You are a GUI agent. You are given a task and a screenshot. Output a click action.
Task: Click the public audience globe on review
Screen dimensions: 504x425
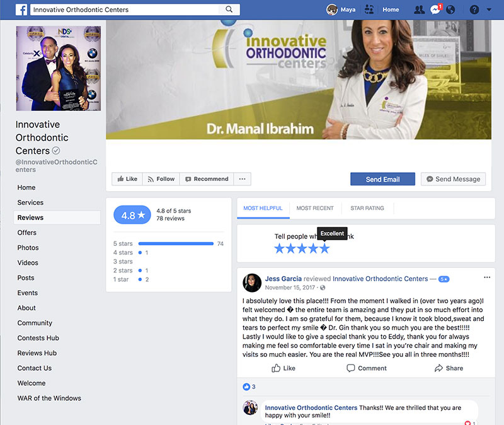tap(323, 288)
